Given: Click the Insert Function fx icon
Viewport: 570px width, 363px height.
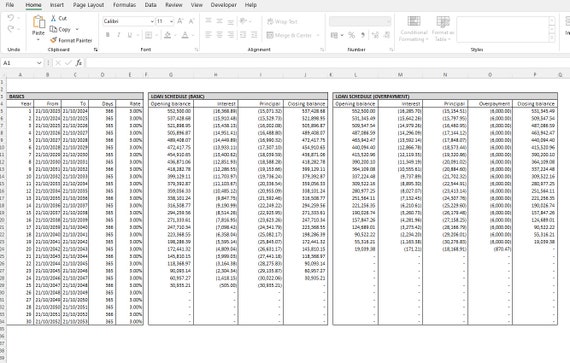Looking at the screenshot, I should [79, 63].
